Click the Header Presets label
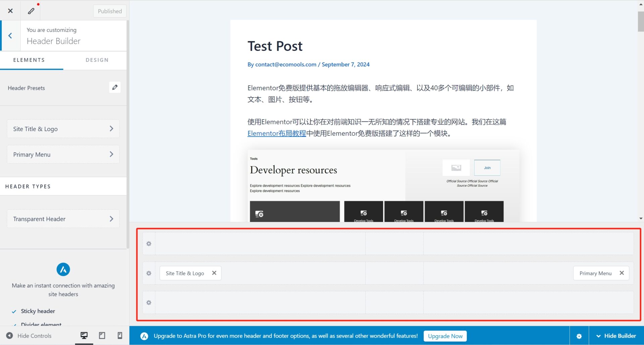Image resolution: width=644 pixels, height=345 pixels. [x=26, y=88]
